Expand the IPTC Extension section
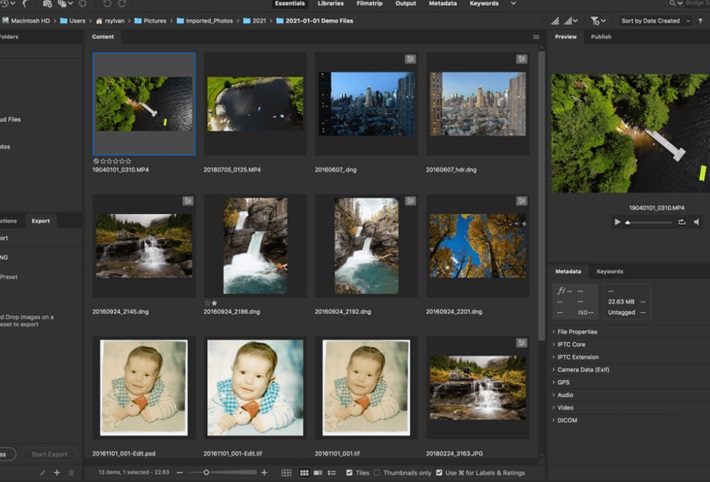710x482 pixels. click(578, 357)
